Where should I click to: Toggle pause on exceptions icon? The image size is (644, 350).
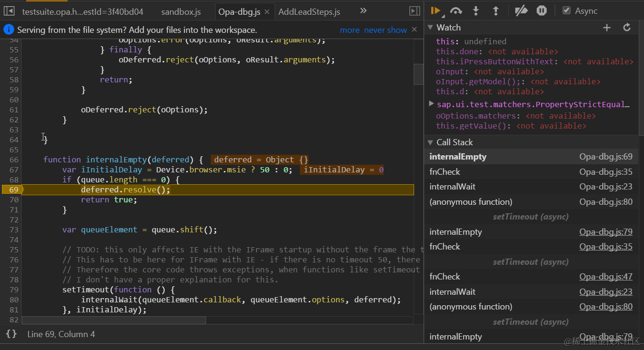point(542,11)
